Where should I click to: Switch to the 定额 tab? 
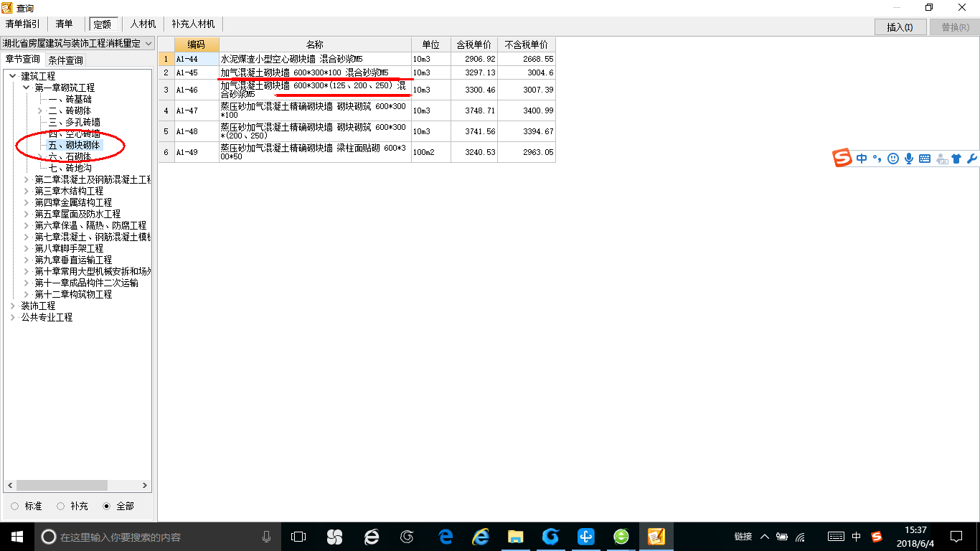103,24
